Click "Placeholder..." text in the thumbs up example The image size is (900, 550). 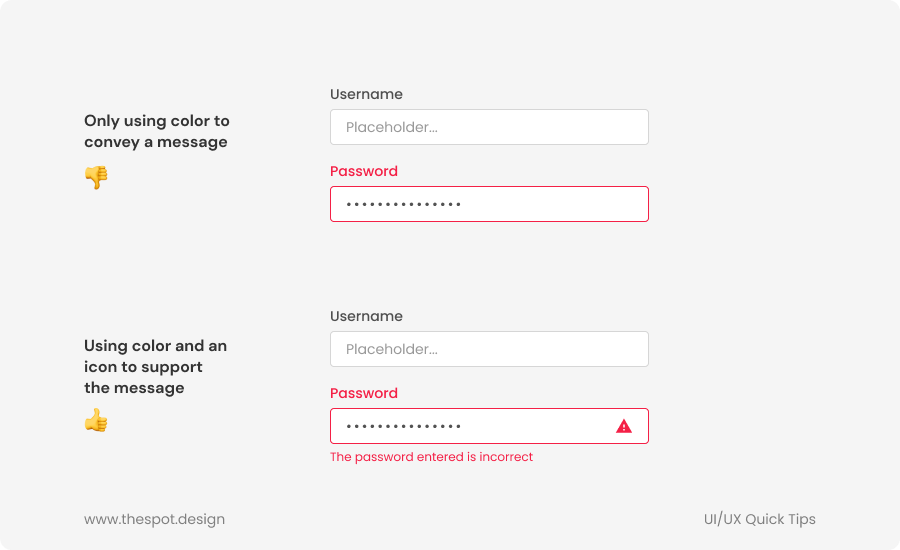(392, 349)
